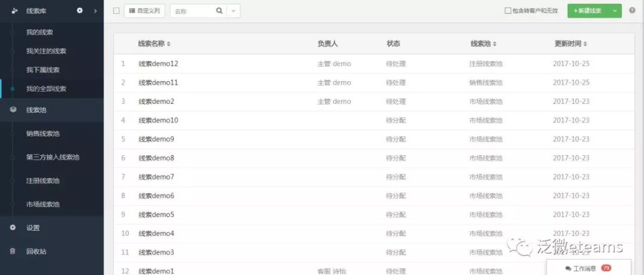Click the green 新建线索 button
644x275 pixels.
tap(588, 11)
